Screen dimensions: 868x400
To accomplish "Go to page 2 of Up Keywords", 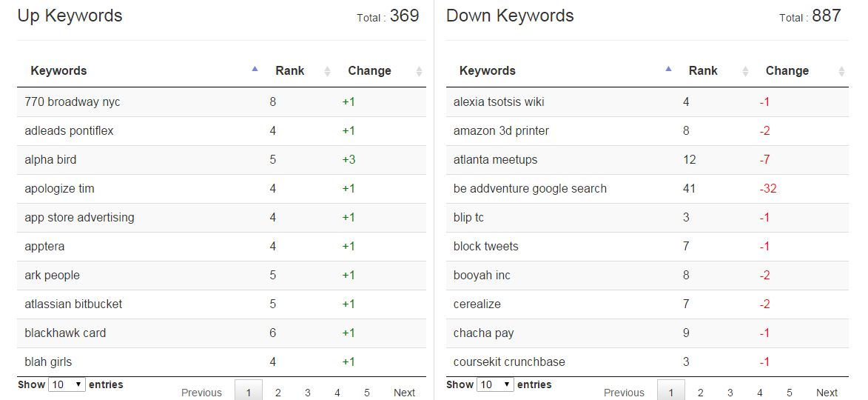I will [x=278, y=393].
